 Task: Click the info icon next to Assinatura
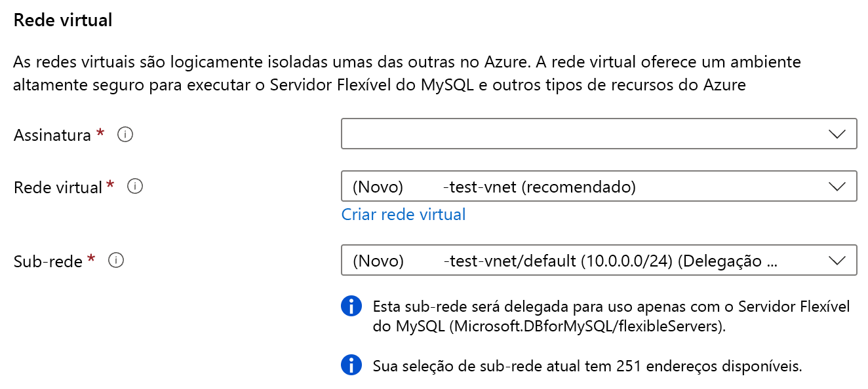124,134
